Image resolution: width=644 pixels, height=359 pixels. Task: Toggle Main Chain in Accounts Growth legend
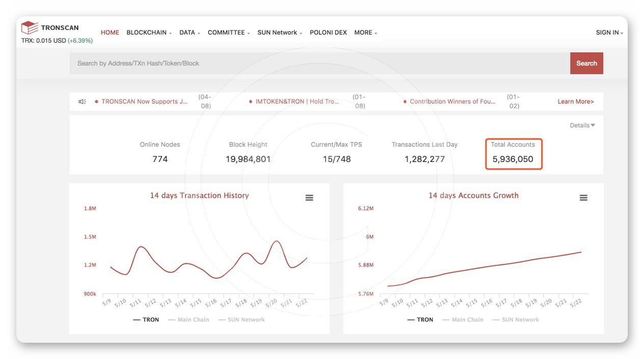(x=463, y=320)
